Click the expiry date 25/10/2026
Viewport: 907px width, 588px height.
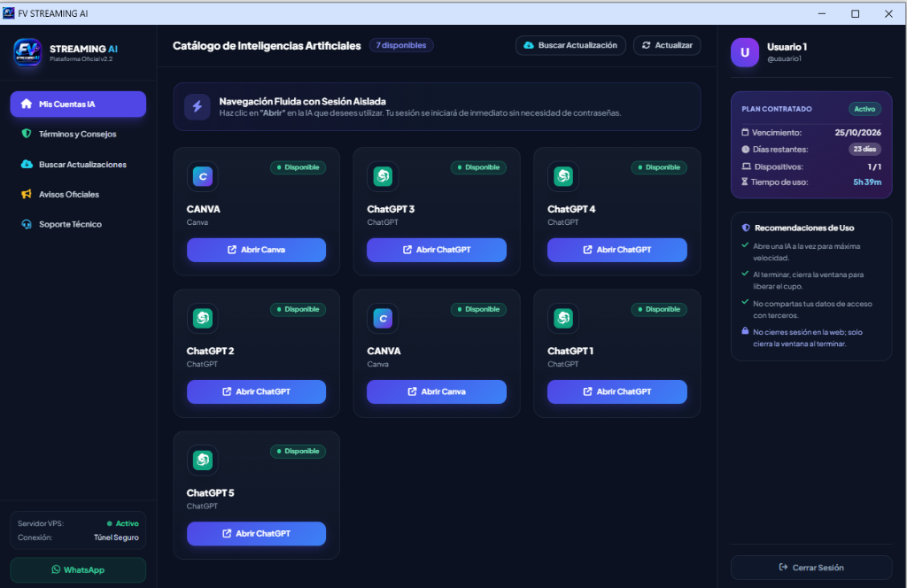[x=857, y=133]
